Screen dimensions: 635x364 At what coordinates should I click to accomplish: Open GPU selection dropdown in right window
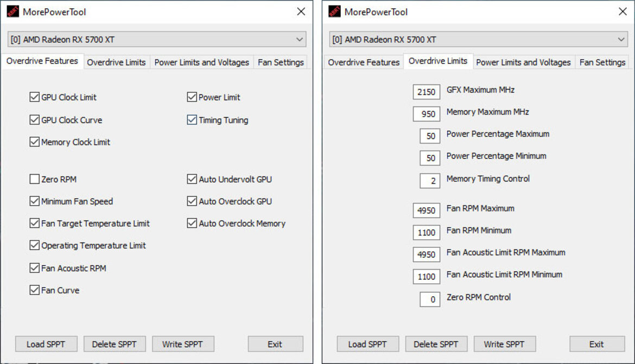tap(478, 39)
